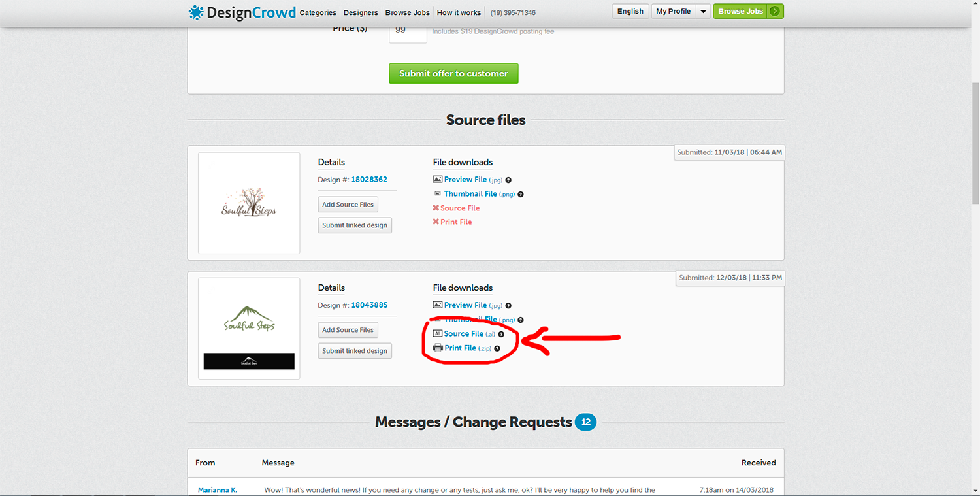Image resolution: width=980 pixels, height=496 pixels.
Task: Click the printer icon beside Print File (.zip)
Action: click(x=438, y=348)
